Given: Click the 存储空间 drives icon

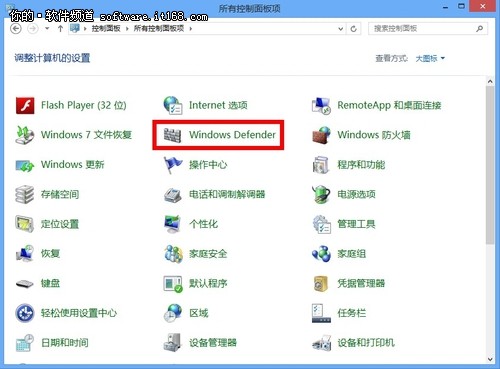Looking at the screenshot, I should 25,194.
